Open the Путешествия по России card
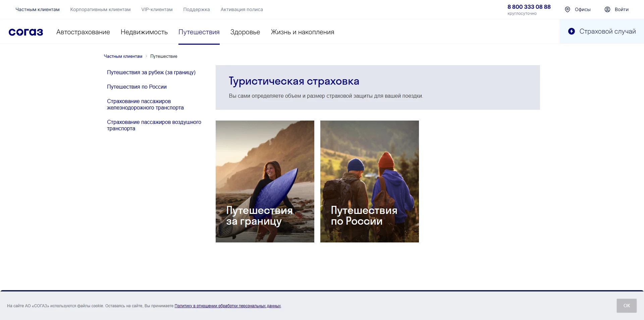Viewport: 644px width, 320px height. [369, 181]
